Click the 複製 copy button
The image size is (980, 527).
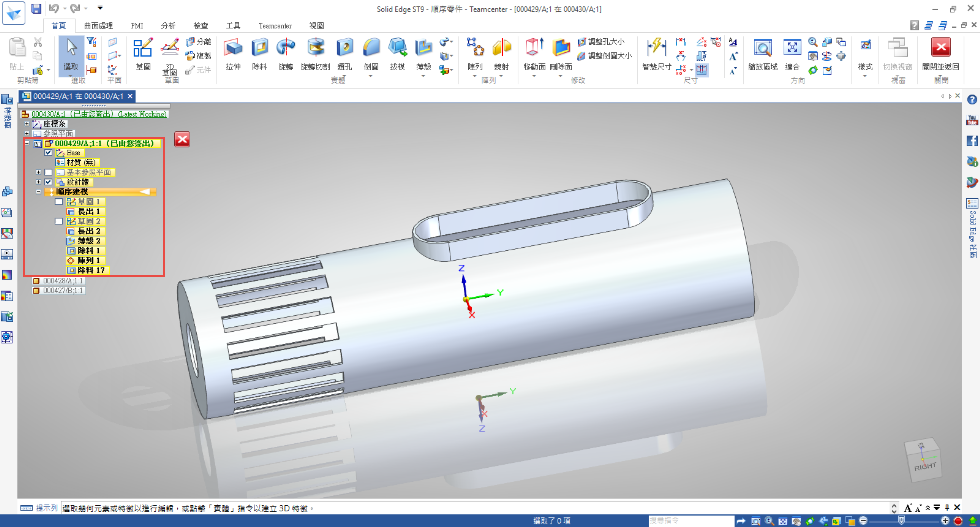click(x=199, y=55)
